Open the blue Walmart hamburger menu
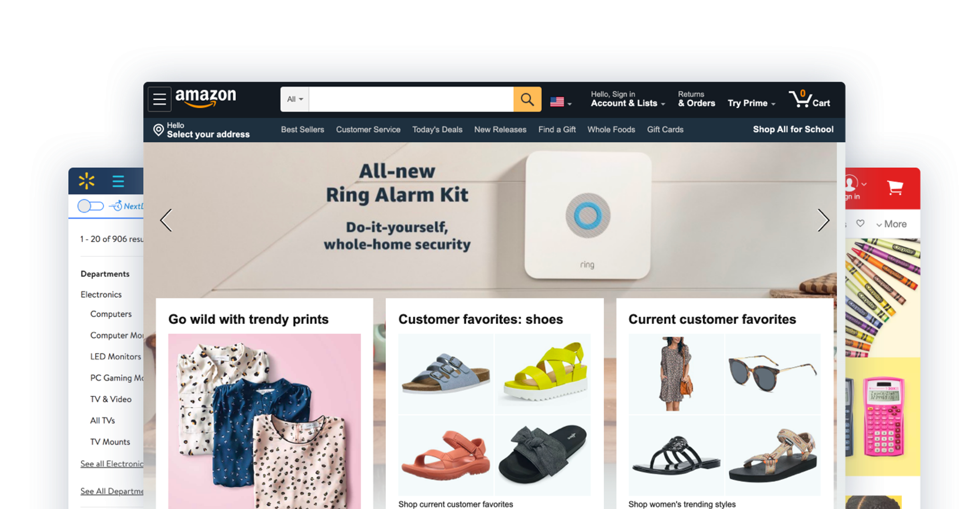The image size is (980, 509). click(118, 181)
